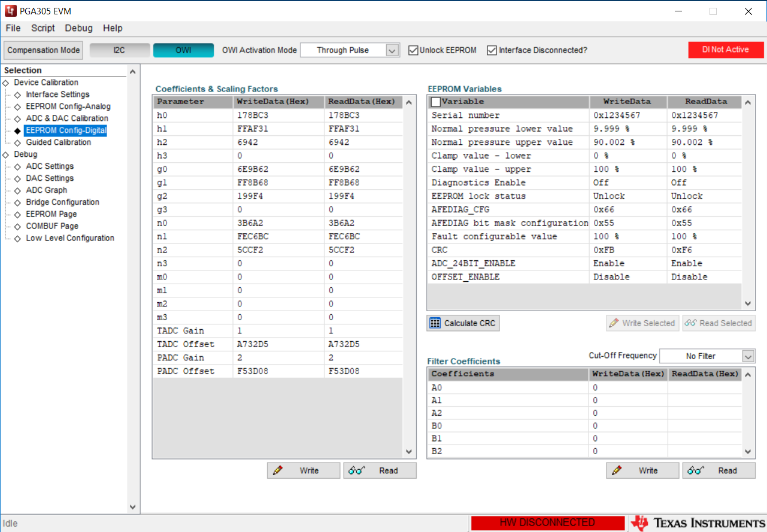Click the n1 ReadData value FEC6BC
Viewport: 767px width, 532px height.
point(344,236)
